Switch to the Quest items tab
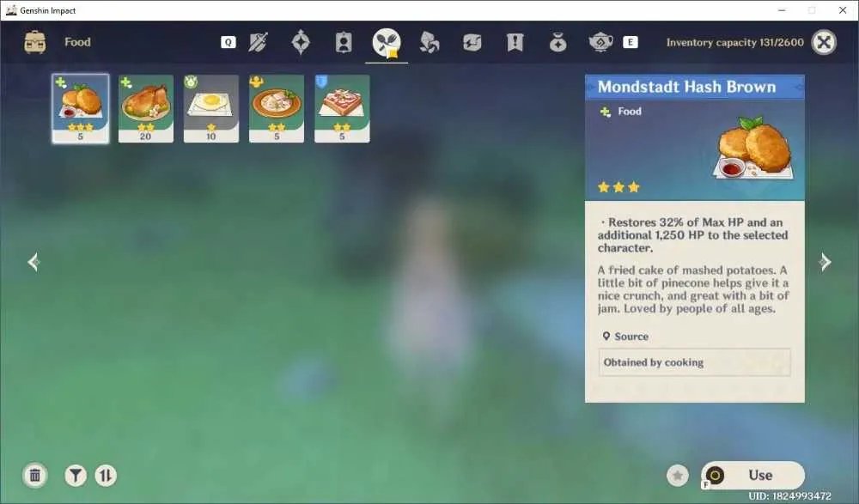The image size is (859, 504). tap(515, 42)
